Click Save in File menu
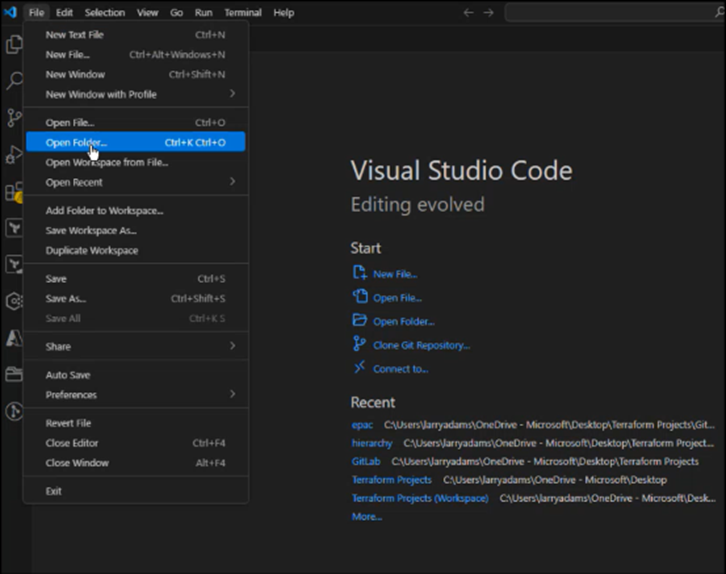 tap(136, 279)
